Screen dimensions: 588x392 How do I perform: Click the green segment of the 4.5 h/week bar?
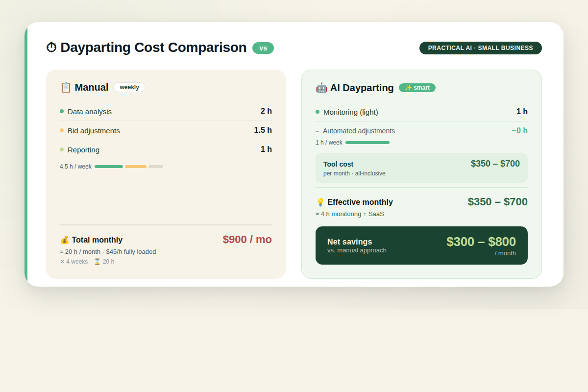click(109, 167)
